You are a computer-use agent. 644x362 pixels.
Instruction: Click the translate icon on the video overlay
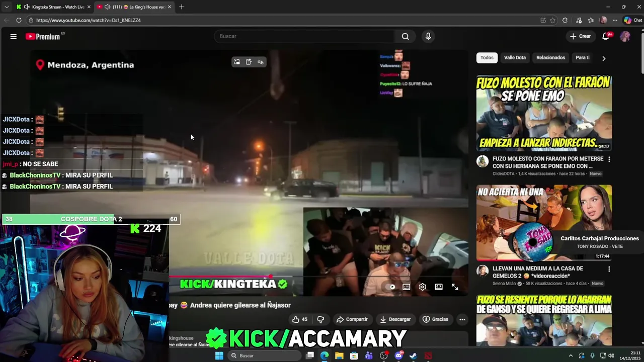point(260,62)
